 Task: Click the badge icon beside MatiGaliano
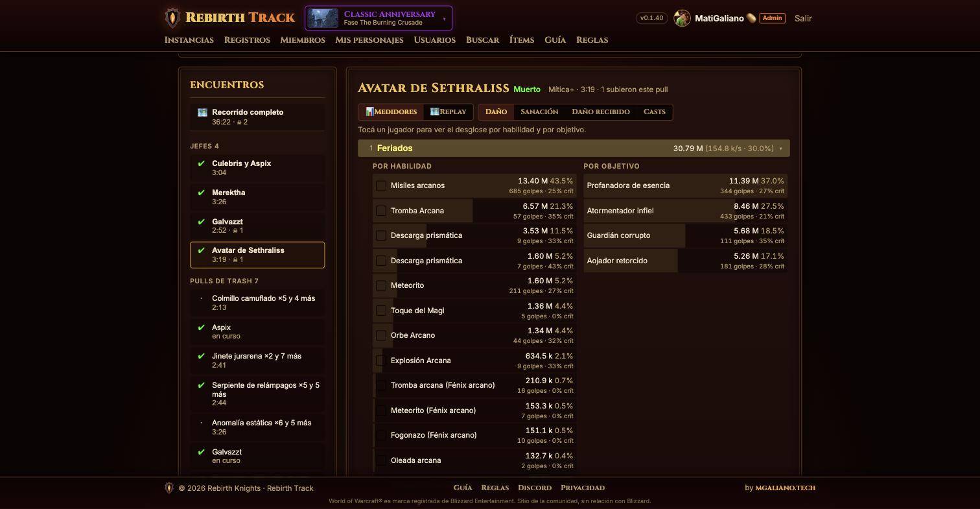click(751, 18)
